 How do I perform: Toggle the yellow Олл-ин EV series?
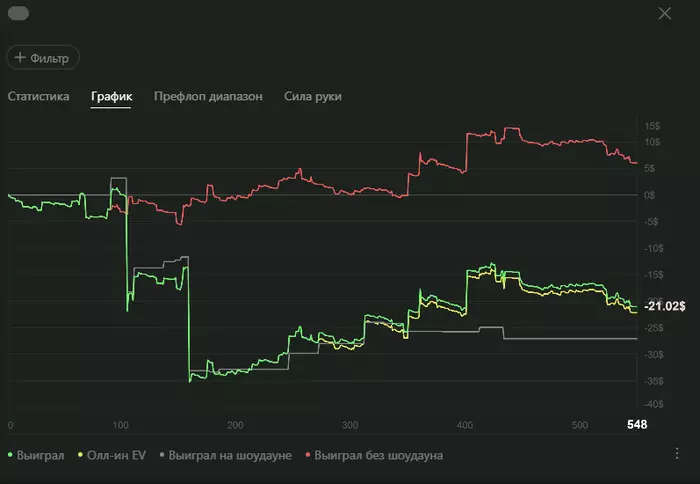pos(112,455)
